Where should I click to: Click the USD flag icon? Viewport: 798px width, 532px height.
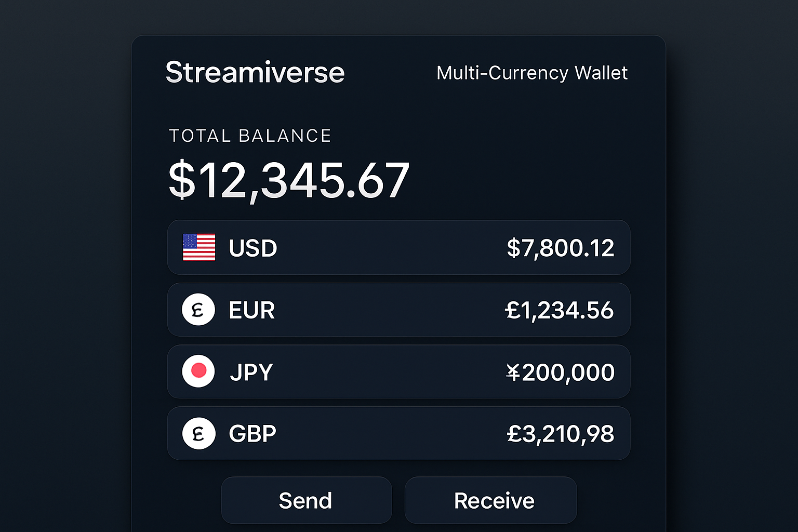198,248
